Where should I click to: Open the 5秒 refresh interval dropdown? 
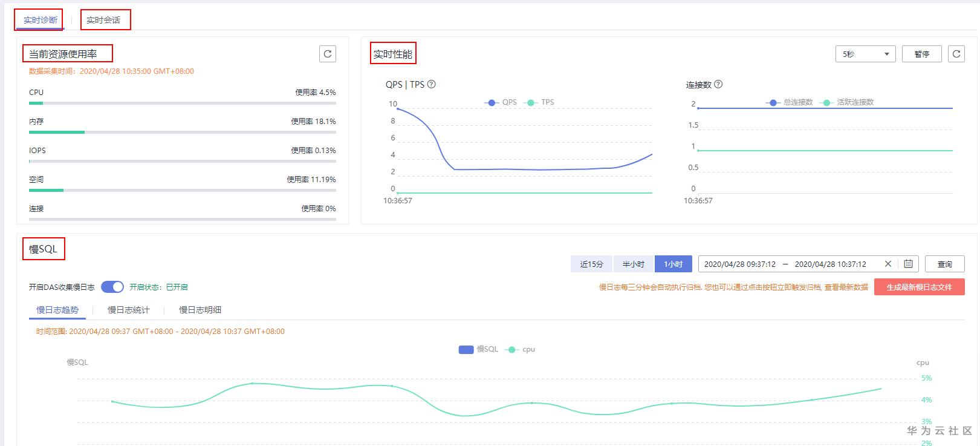(865, 54)
